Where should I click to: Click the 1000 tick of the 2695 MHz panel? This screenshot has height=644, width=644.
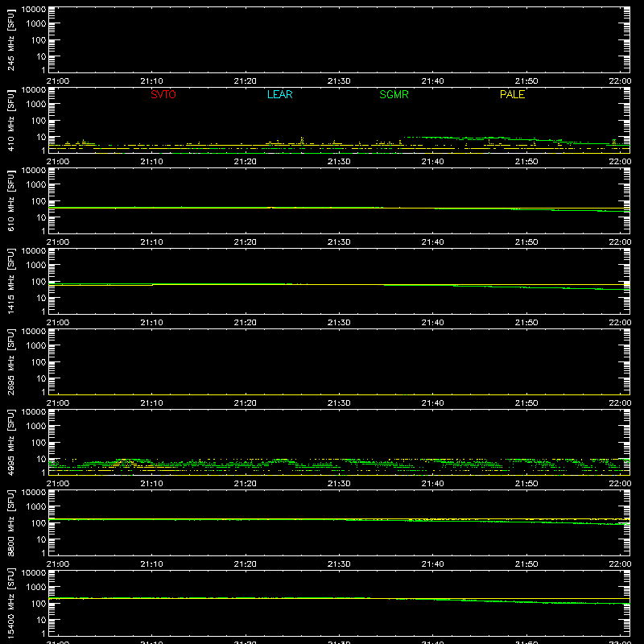[x=36, y=346]
